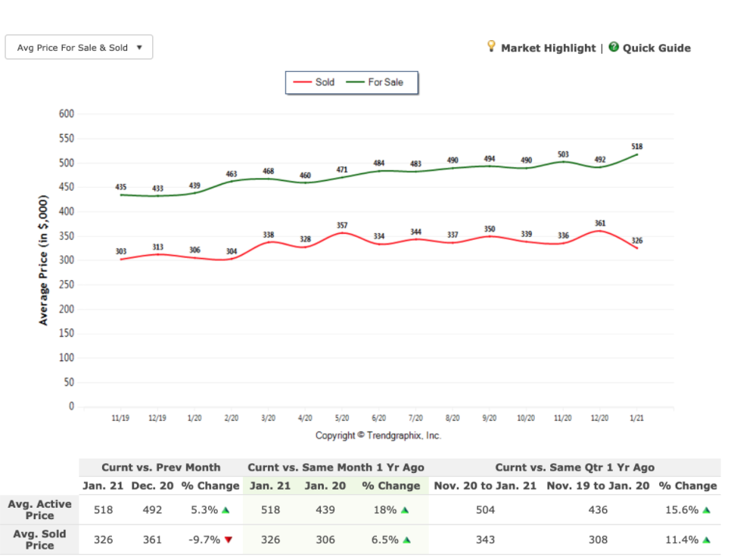Open the Avg Price For Sale & Sold dropdown

pos(79,48)
